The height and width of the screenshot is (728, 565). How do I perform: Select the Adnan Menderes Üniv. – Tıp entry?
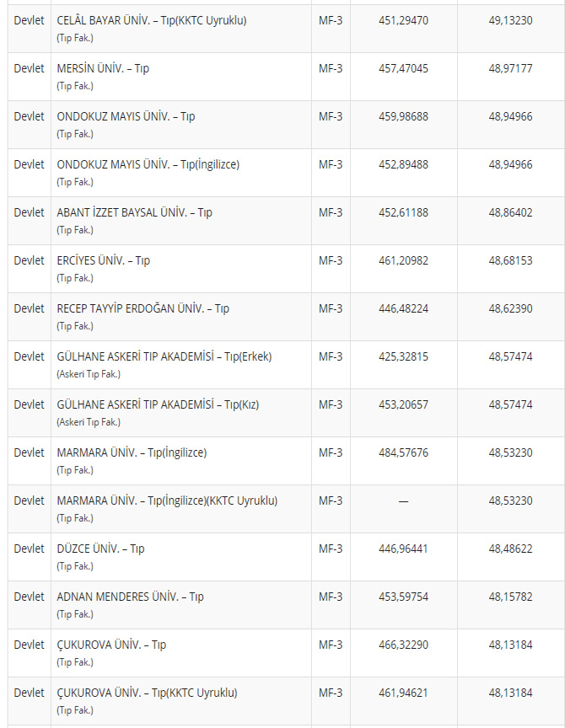(131, 597)
